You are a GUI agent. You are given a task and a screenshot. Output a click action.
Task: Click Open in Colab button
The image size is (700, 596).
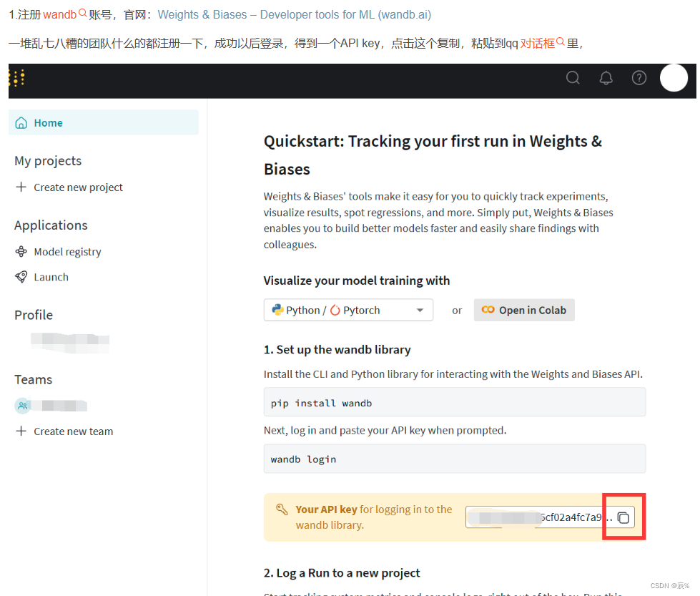524,310
